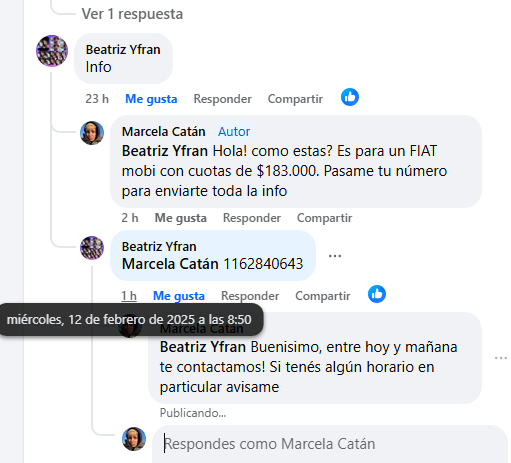Toggle Me gusta on the Info comment

151,99
